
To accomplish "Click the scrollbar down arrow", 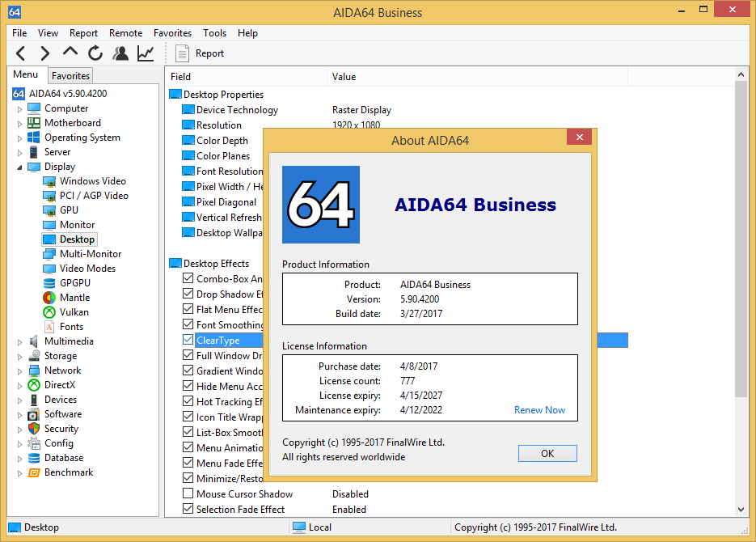I will [741, 510].
